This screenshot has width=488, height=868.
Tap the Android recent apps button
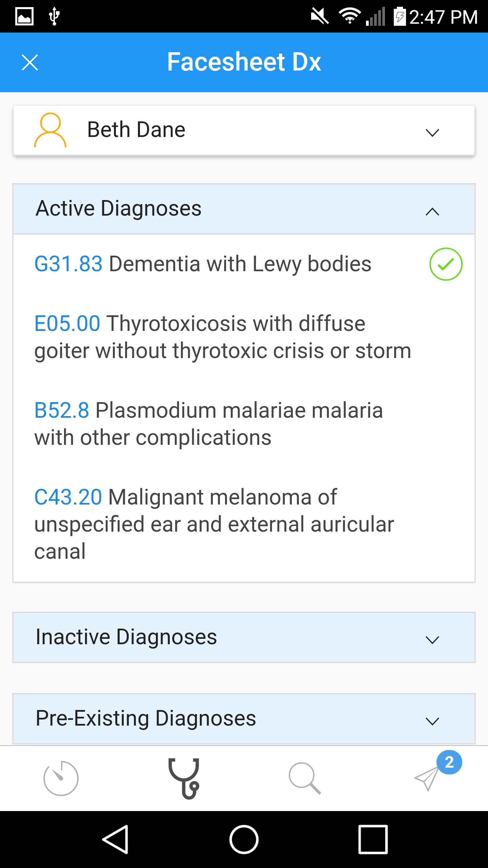(x=373, y=840)
